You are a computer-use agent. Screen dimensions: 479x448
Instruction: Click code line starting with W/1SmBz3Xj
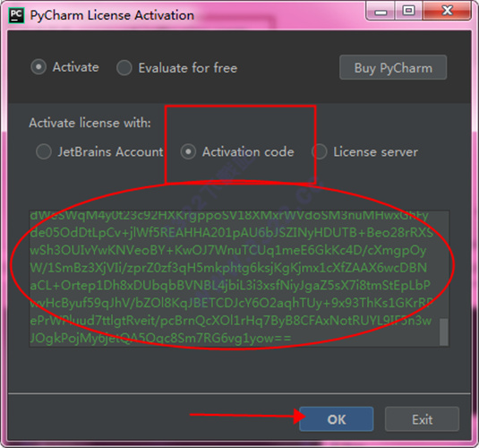pos(228,268)
